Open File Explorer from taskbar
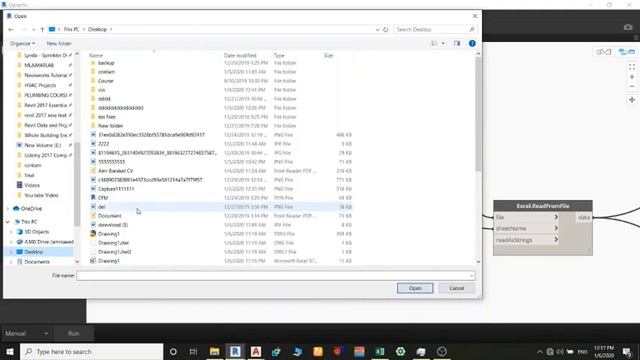Image resolution: width=640 pixels, height=360 pixels. coord(214,351)
